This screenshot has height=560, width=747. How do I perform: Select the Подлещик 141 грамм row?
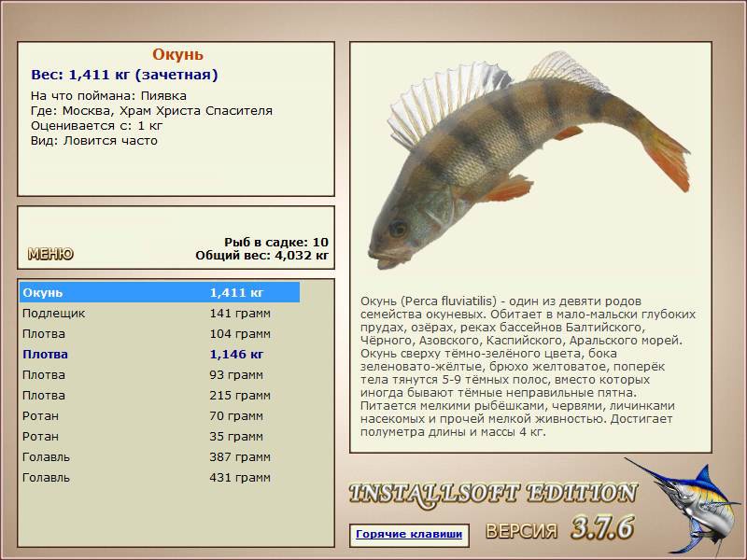point(160,314)
